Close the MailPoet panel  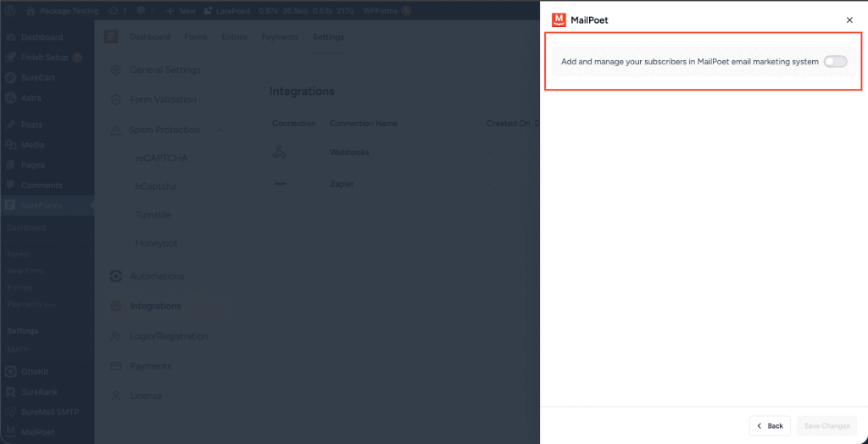849,20
